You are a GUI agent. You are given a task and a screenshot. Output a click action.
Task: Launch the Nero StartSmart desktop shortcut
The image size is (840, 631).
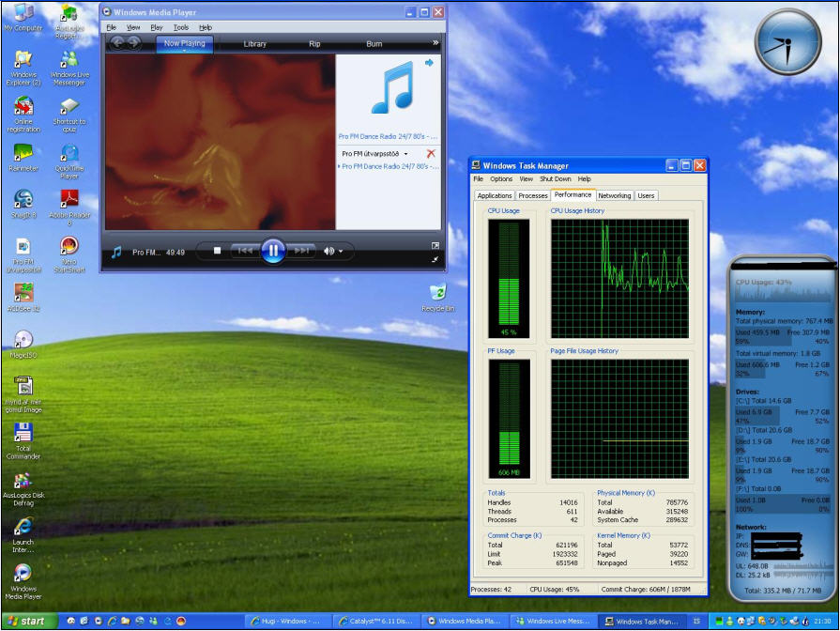(69, 254)
